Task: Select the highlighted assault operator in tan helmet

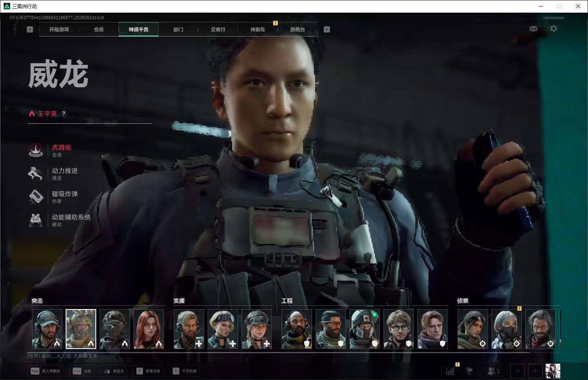Action: pyautogui.click(x=81, y=329)
